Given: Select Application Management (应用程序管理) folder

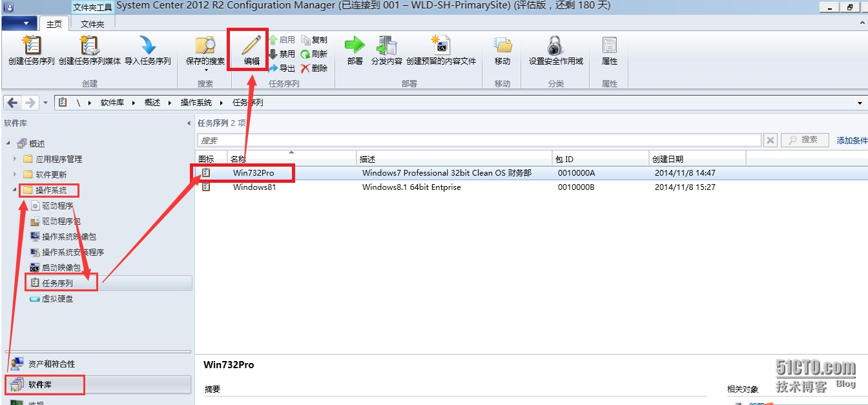Looking at the screenshot, I should point(53,159).
